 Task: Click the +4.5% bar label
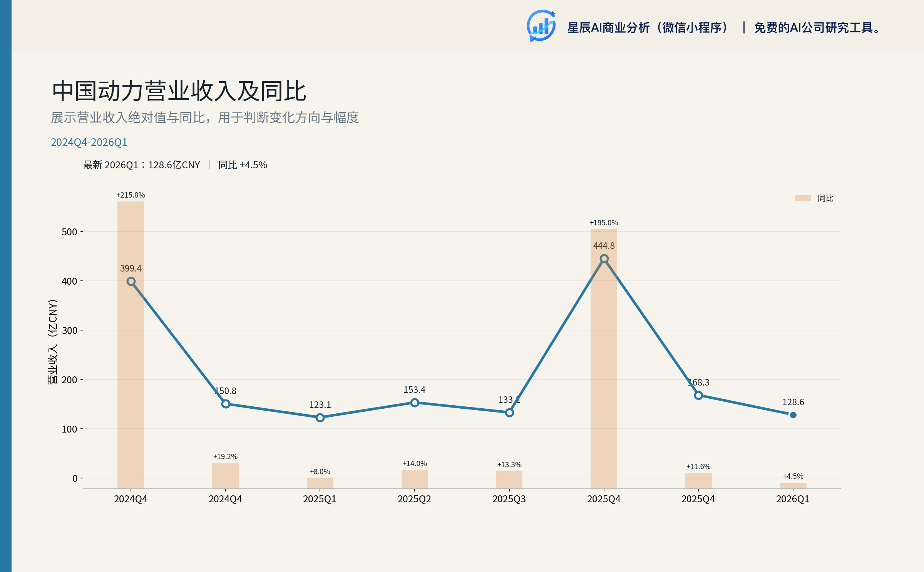(x=793, y=476)
